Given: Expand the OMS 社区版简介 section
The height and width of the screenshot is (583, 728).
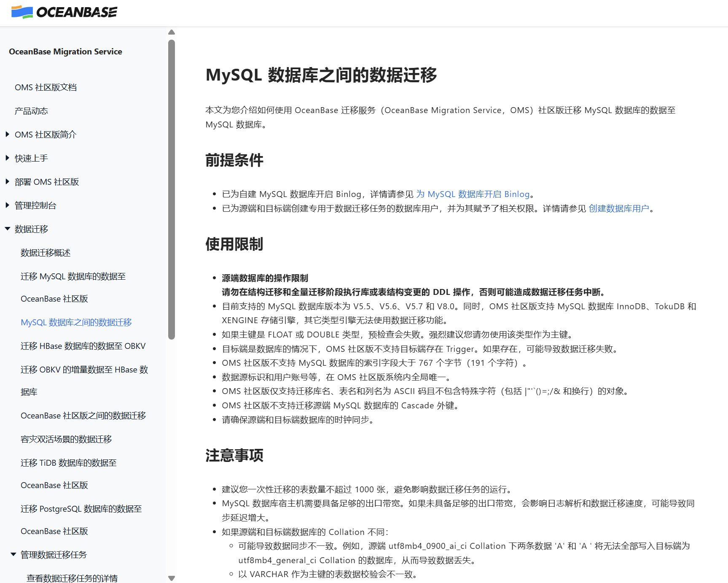Looking at the screenshot, I should (x=8, y=134).
